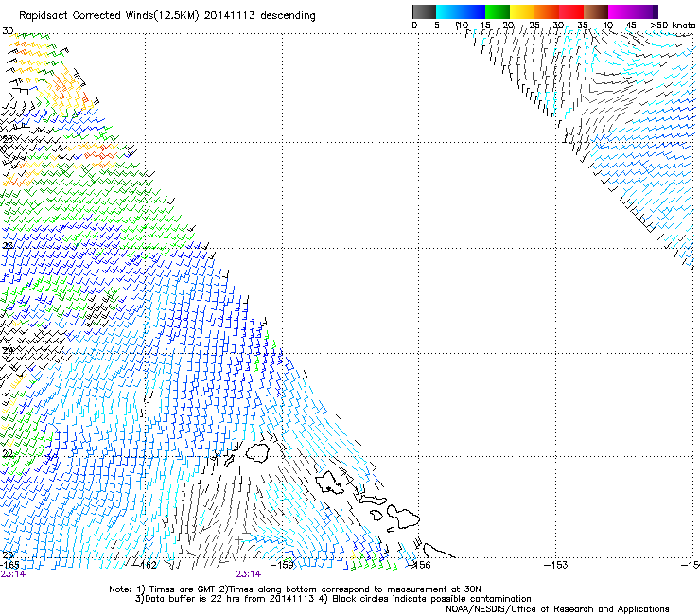Click the gray 0–5 knots legend segment
This screenshot has height=615, width=700.
[x=424, y=11]
